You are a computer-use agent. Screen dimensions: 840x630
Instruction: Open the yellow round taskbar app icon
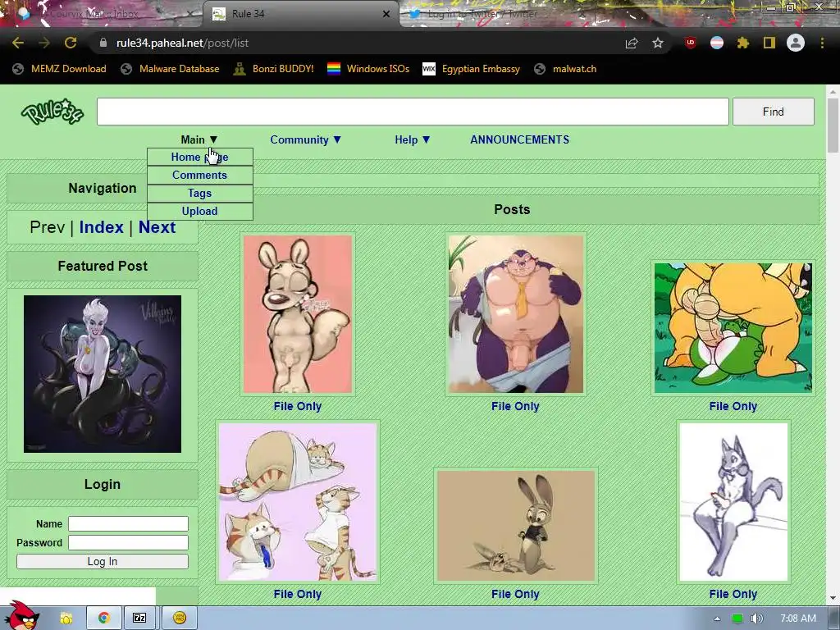(x=180, y=619)
